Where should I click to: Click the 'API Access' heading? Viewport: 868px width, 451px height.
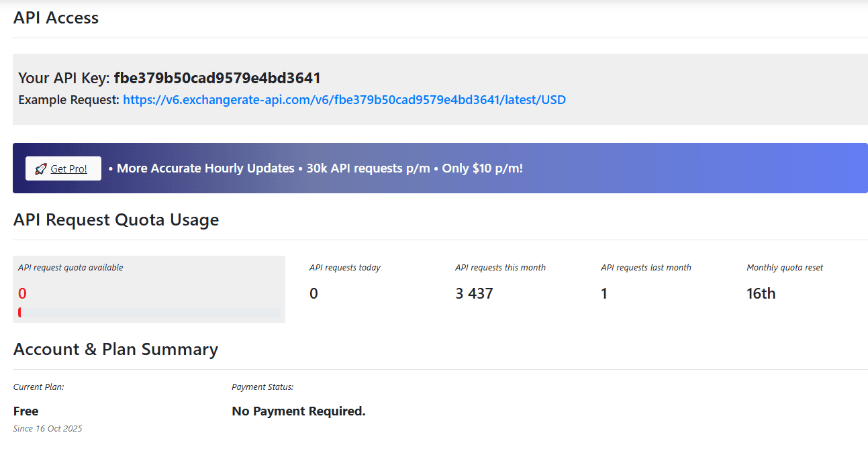coord(56,18)
